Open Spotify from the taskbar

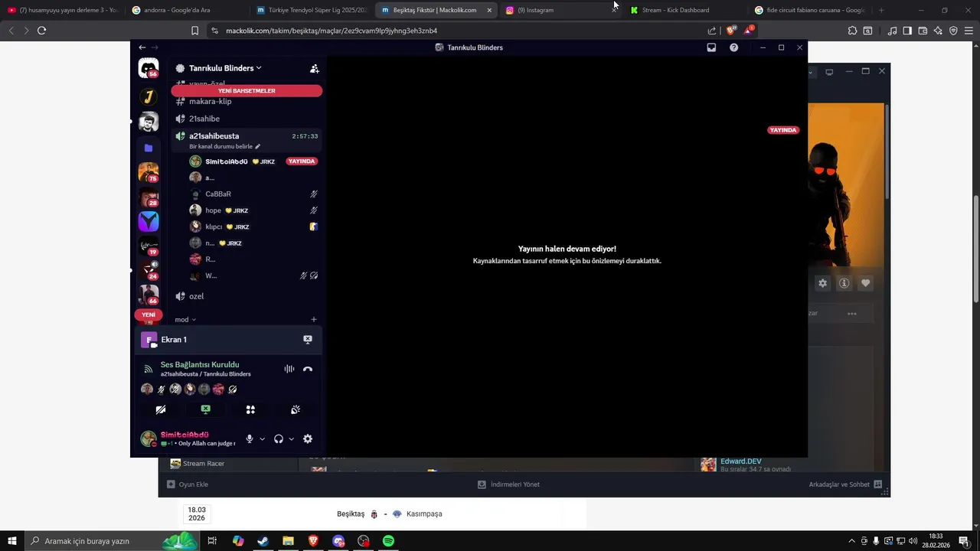pyautogui.click(x=388, y=541)
